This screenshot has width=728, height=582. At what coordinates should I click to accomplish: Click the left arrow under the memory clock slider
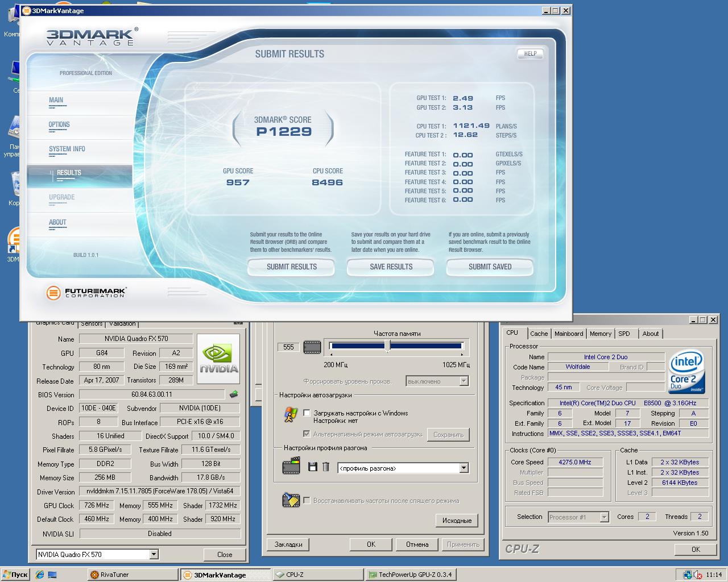(332, 356)
